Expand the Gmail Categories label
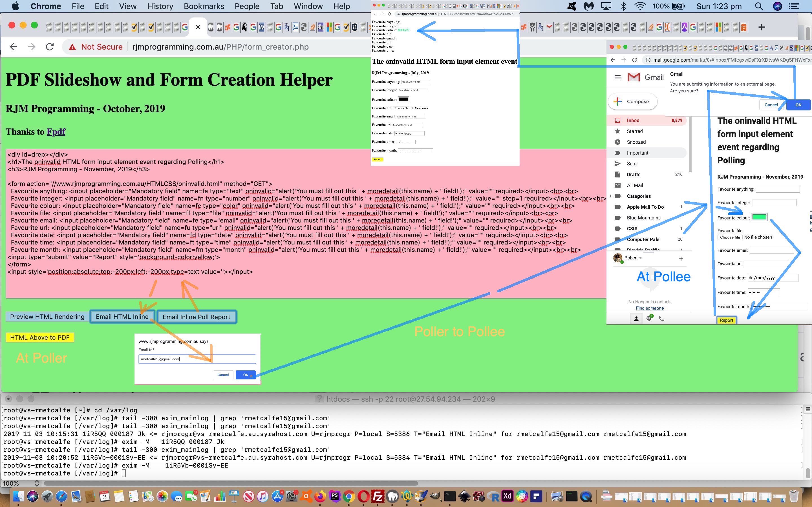This screenshot has height=507, width=812. (x=611, y=196)
